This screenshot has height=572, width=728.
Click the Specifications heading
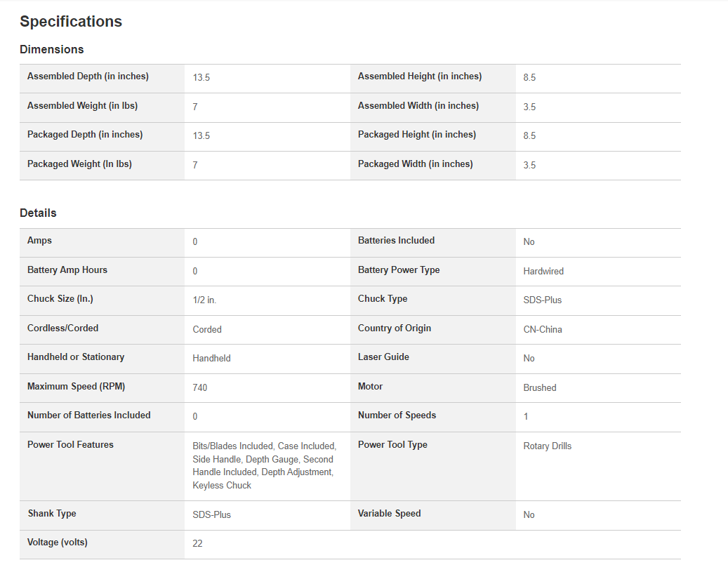[71, 21]
